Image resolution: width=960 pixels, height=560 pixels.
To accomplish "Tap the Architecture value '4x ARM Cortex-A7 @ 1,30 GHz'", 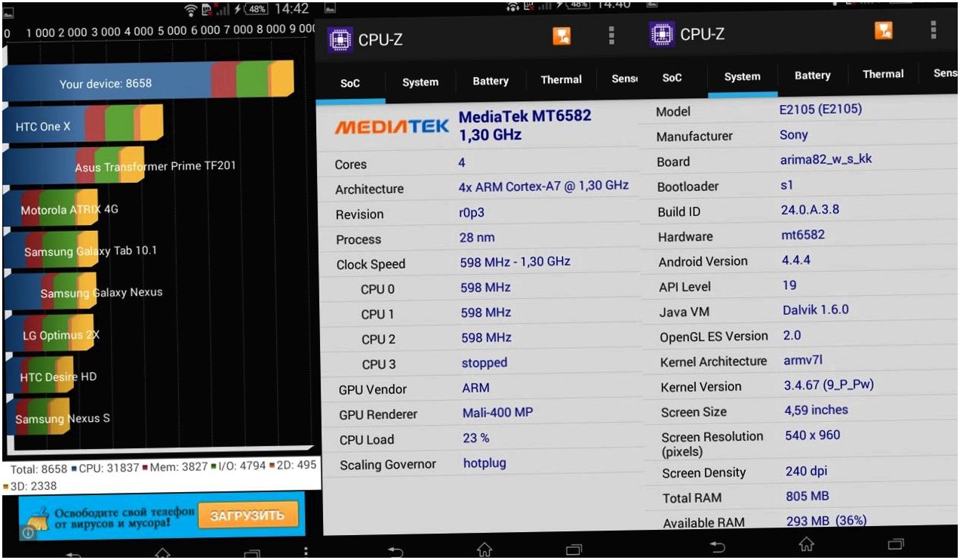I will tap(543, 186).
